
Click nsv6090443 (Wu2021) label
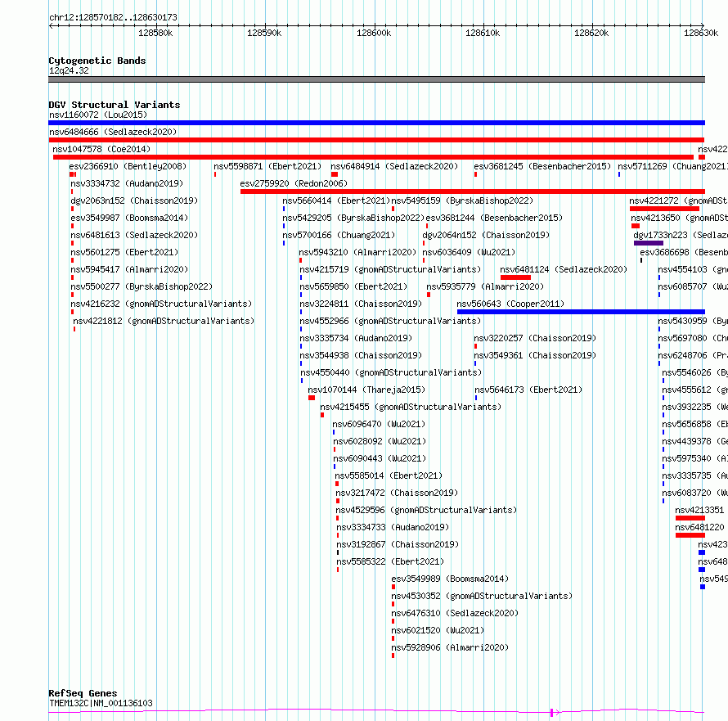(380, 458)
